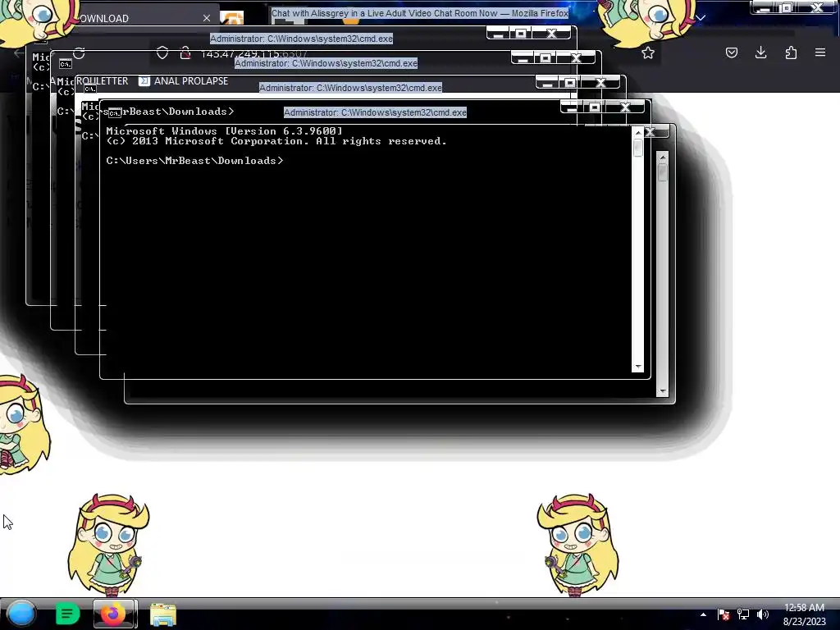Maximize the second cmd window in the stack
This screenshot has height=630, width=840.
click(x=569, y=83)
